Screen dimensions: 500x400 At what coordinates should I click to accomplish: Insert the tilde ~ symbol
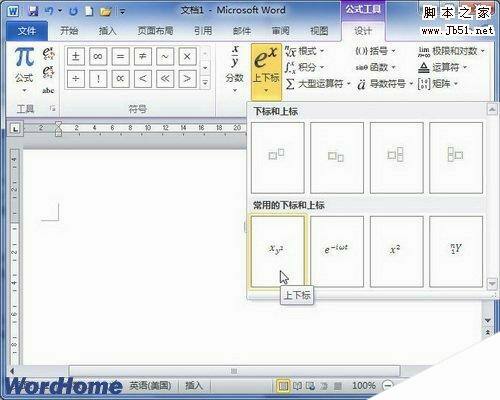(165, 56)
